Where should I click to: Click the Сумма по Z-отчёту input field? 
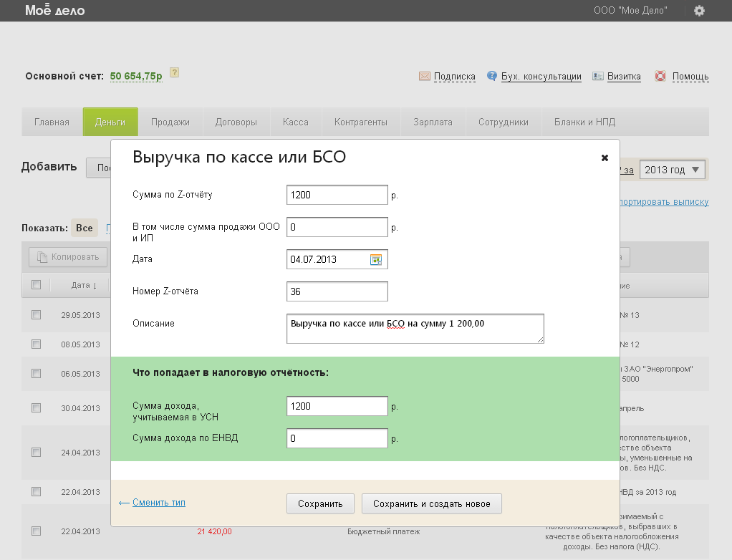337,195
